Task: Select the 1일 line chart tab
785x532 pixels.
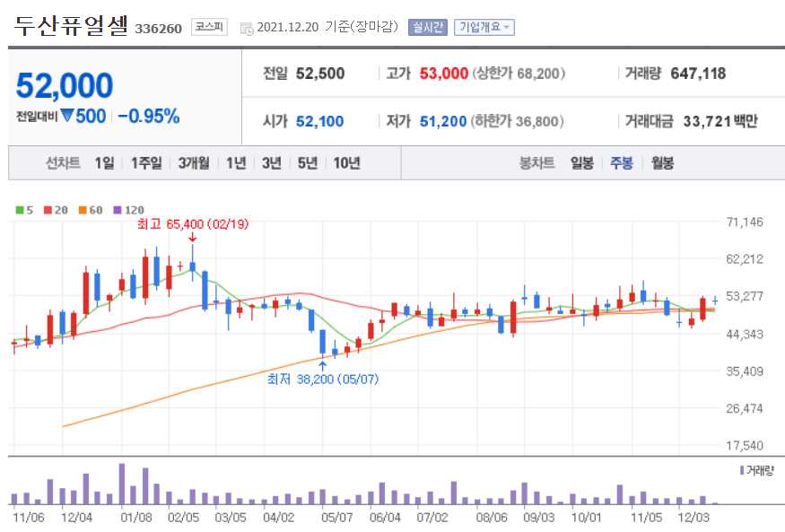Action: click(x=105, y=163)
